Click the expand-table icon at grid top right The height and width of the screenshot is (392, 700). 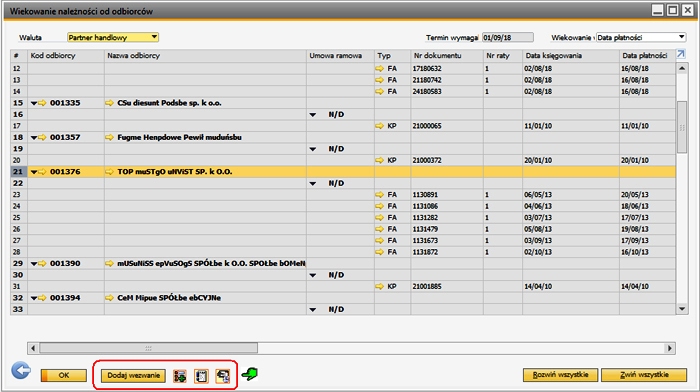680,54
